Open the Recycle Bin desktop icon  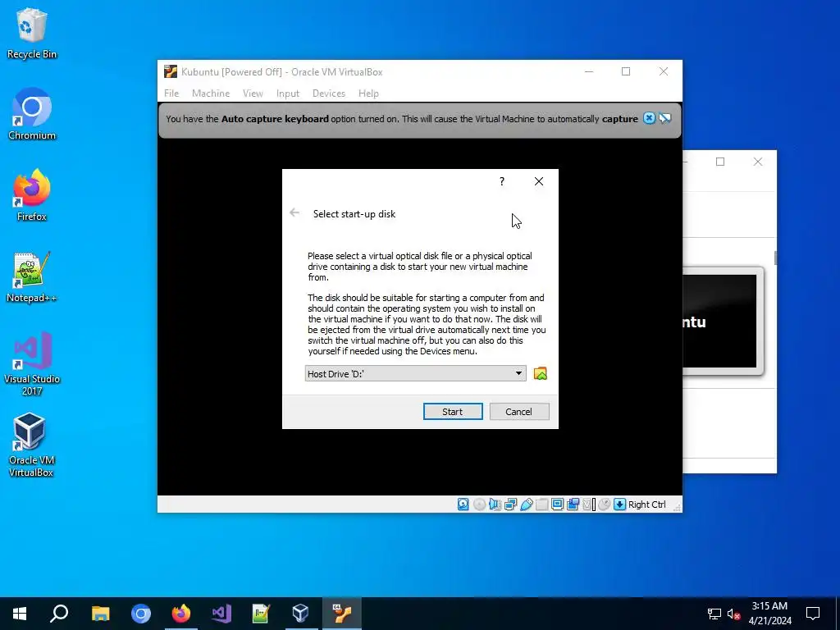[x=32, y=33]
